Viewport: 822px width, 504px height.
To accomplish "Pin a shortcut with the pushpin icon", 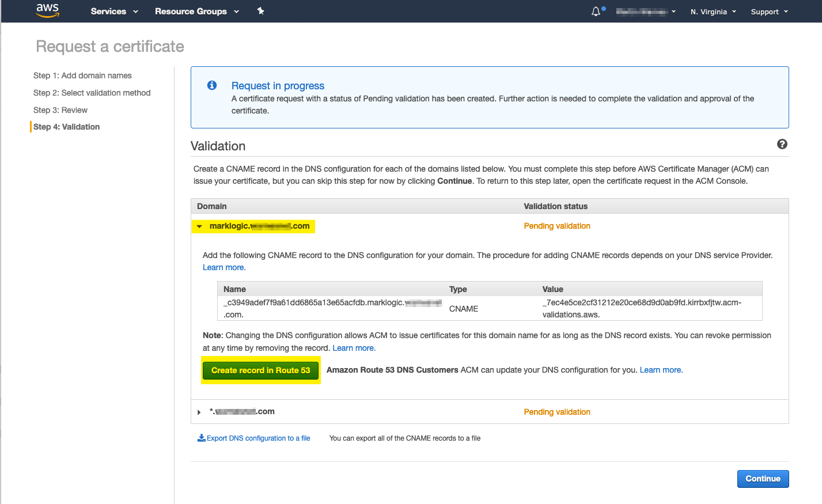I will pos(260,11).
